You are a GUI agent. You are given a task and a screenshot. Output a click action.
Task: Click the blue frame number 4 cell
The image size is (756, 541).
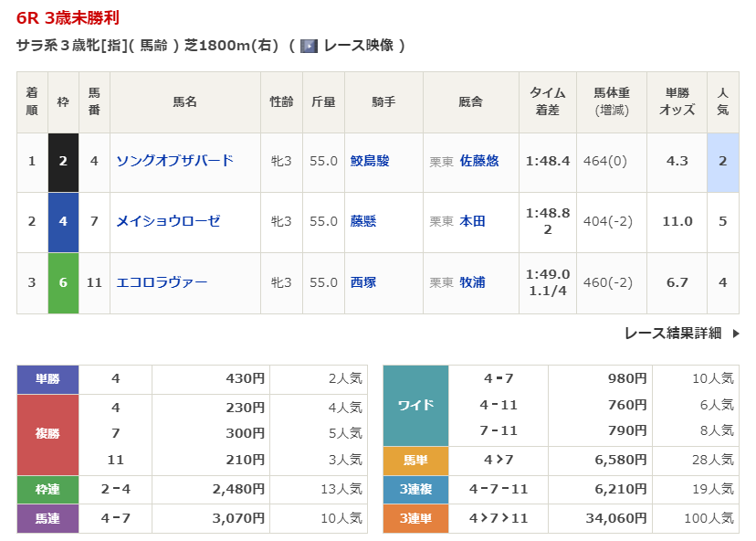(63, 221)
